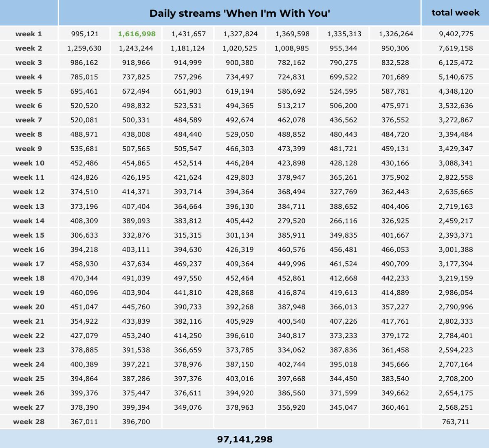This screenshot has height=448, width=489.
Task: Select the 'Daily streams' title header
Action: pyautogui.click(x=240, y=13)
